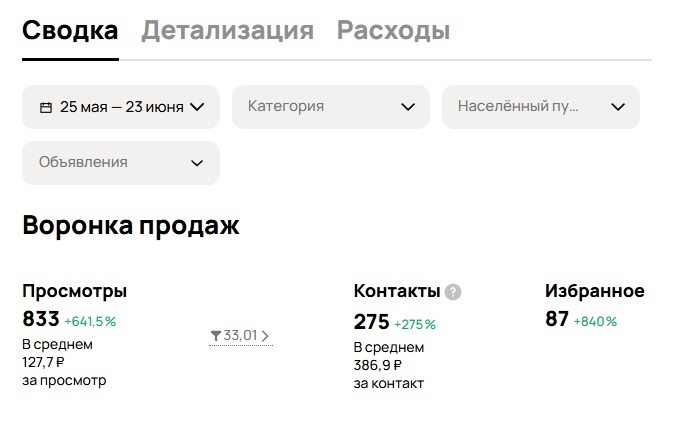Switch to the Детализация tab
Image resolution: width=677 pixels, height=428 pixels.
[227, 31]
